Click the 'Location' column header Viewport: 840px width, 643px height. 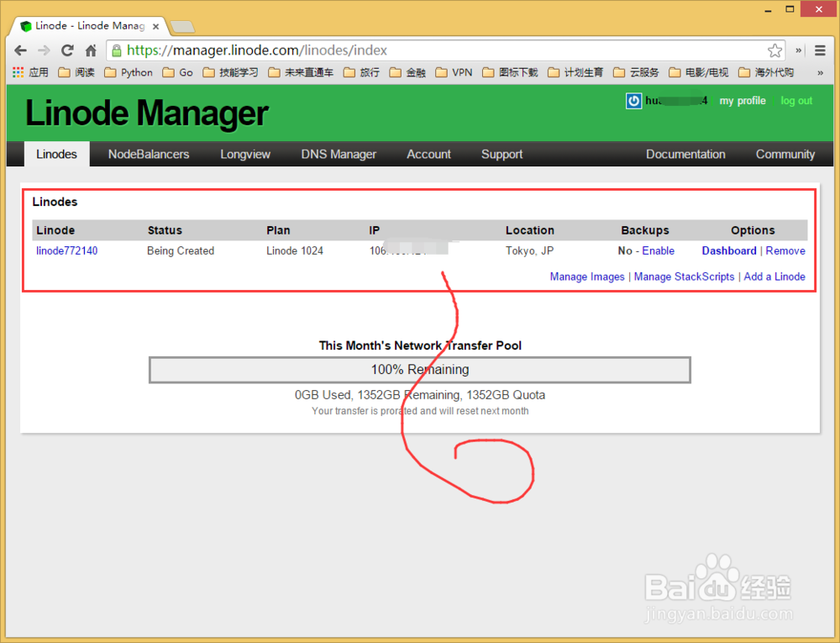[x=530, y=230]
